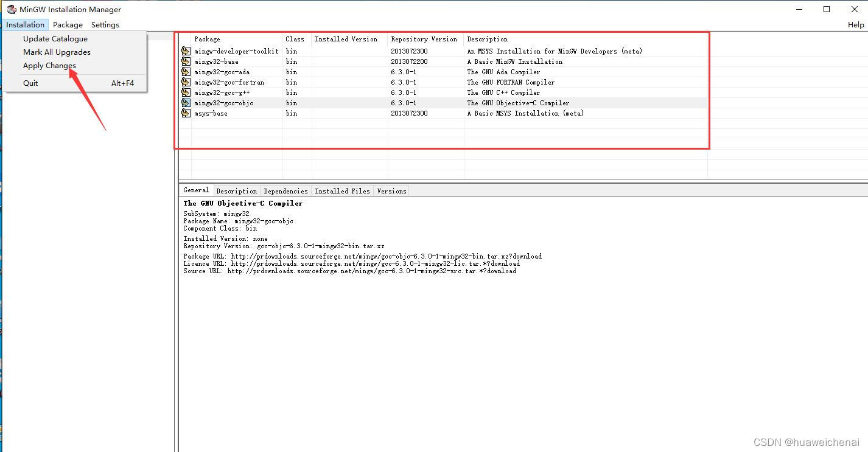Switch to the General tab

196,190
